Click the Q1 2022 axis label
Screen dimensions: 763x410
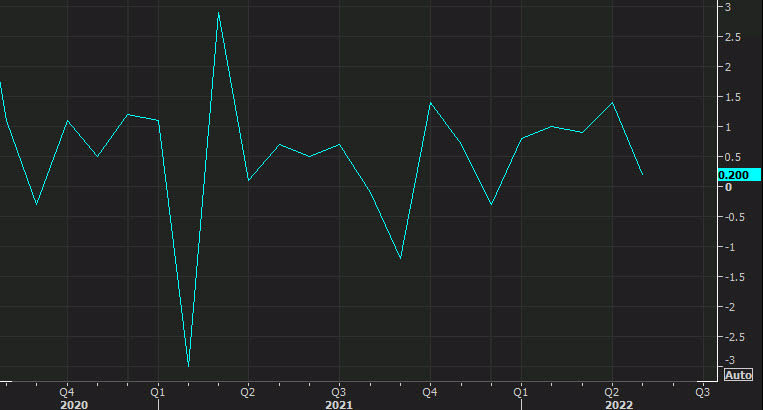[521, 392]
